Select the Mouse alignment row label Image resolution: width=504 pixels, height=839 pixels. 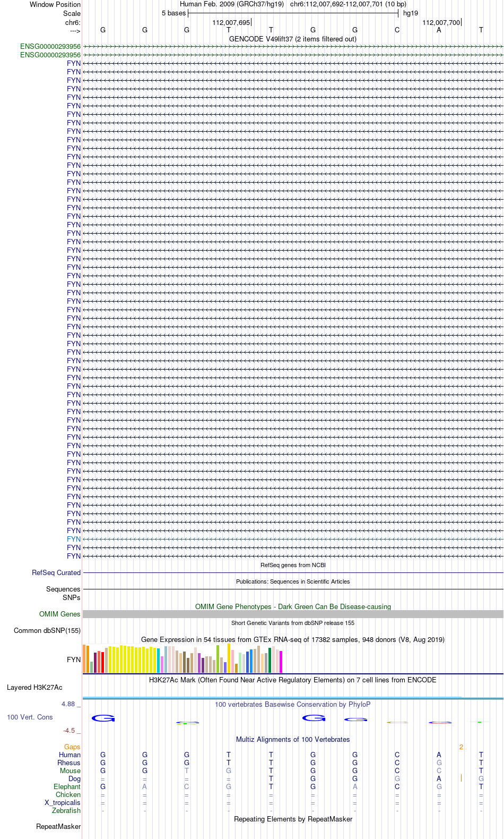pos(71,770)
